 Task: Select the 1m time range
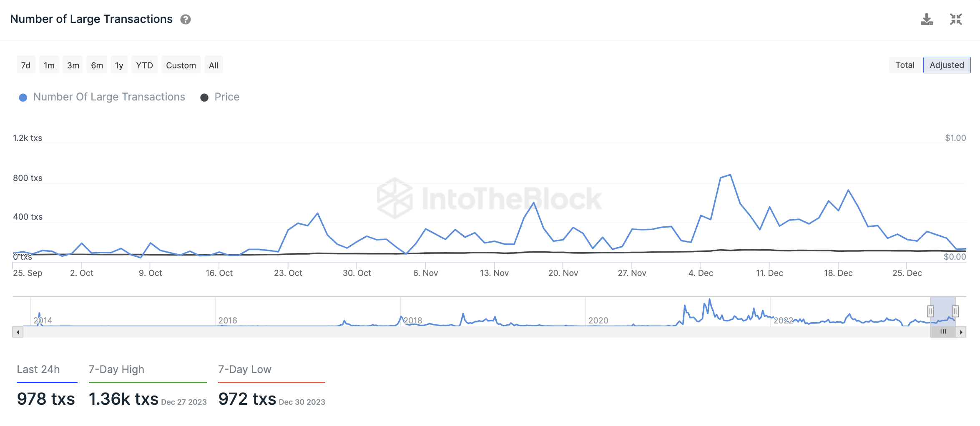tap(49, 65)
